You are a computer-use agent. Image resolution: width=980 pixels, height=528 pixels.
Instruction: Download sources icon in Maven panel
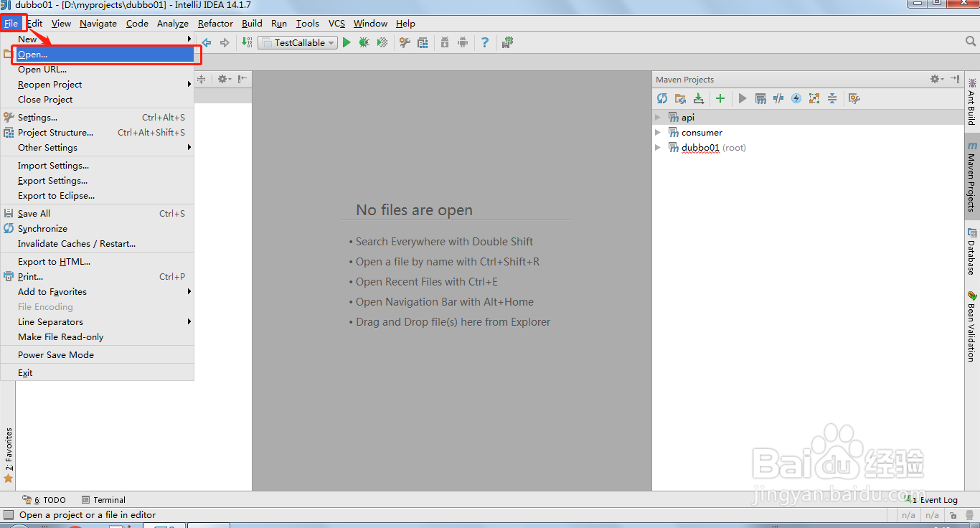pyautogui.click(x=698, y=98)
